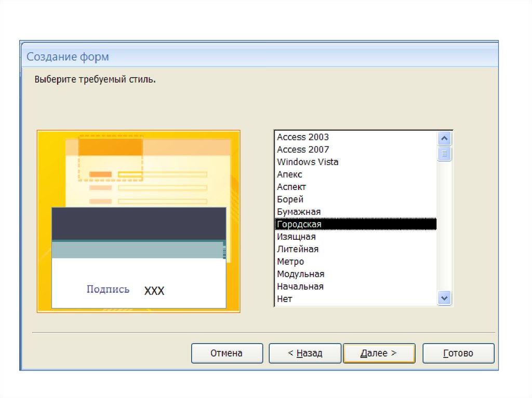The height and width of the screenshot is (398, 532).
Task: Select the Нет style option
Action: pyautogui.click(x=285, y=299)
